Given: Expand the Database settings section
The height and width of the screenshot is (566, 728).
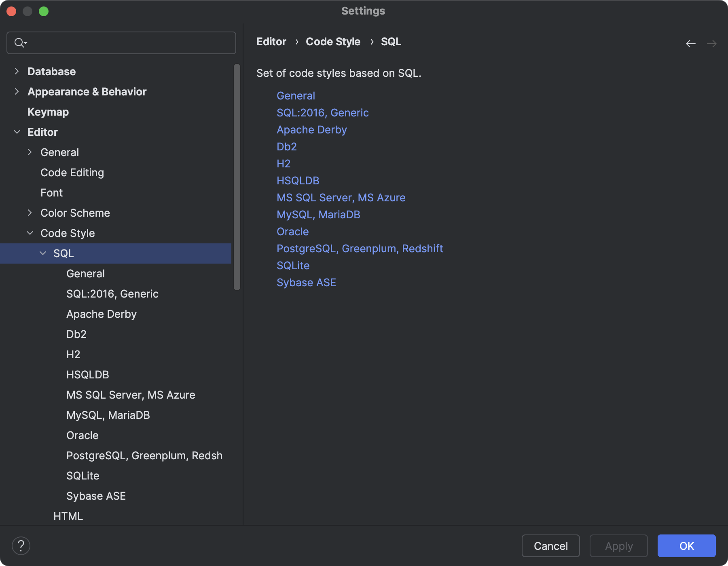Looking at the screenshot, I should coord(17,72).
